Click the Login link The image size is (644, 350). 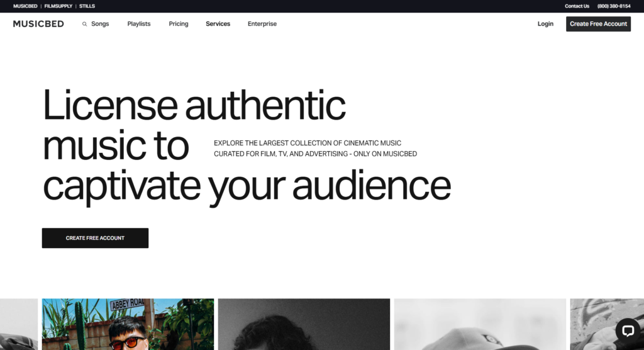(x=545, y=24)
